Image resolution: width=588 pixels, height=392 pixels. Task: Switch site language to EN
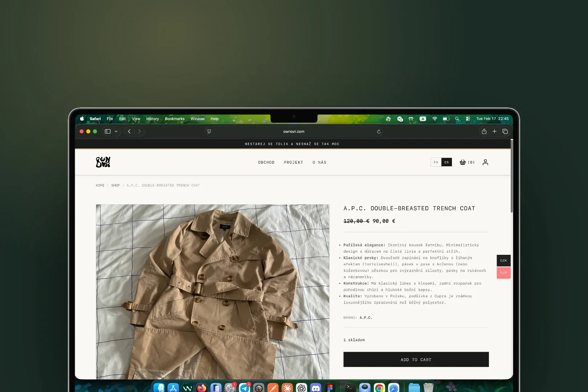point(436,162)
